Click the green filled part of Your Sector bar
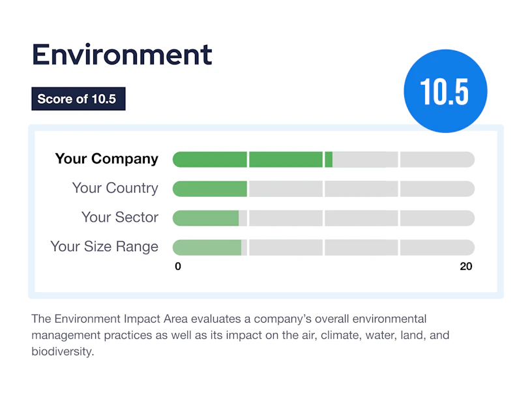This screenshot has height=399, width=532. (x=205, y=218)
